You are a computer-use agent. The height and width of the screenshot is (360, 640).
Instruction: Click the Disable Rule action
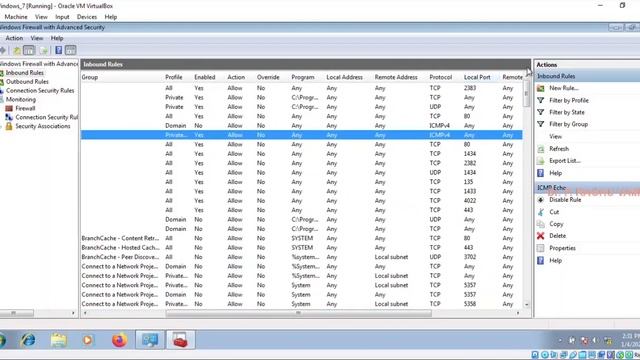(x=565, y=200)
